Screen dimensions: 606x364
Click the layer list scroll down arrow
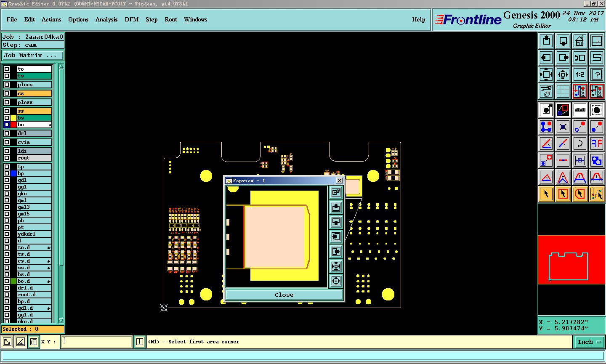tap(61, 320)
